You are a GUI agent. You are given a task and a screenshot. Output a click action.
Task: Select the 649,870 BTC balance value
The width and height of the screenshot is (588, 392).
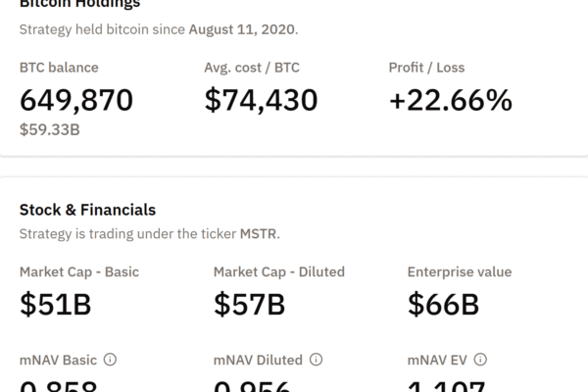pyautogui.click(x=76, y=100)
